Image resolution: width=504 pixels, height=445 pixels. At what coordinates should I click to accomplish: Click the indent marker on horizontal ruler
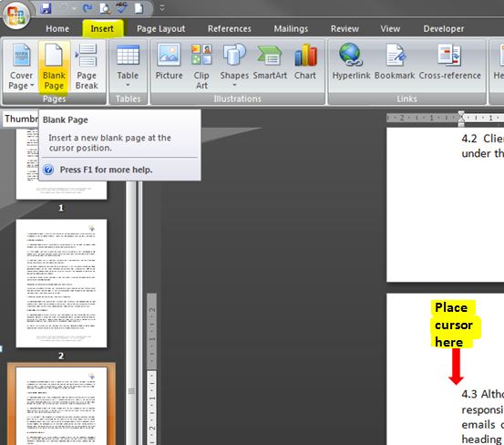click(x=461, y=119)
